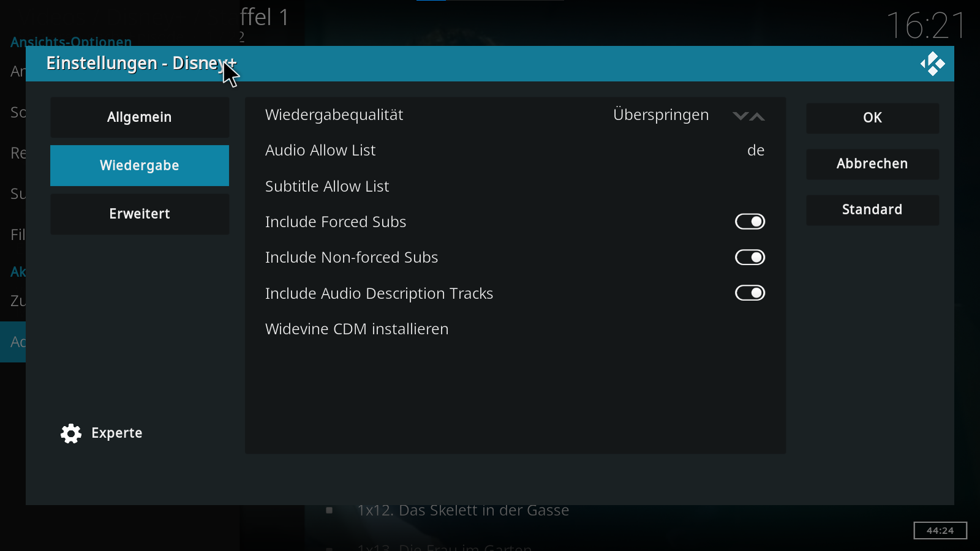Confirm settings with OK button
Image resolution: width=980 pixels, height=551 pixels.
click(x=872, y=118)
